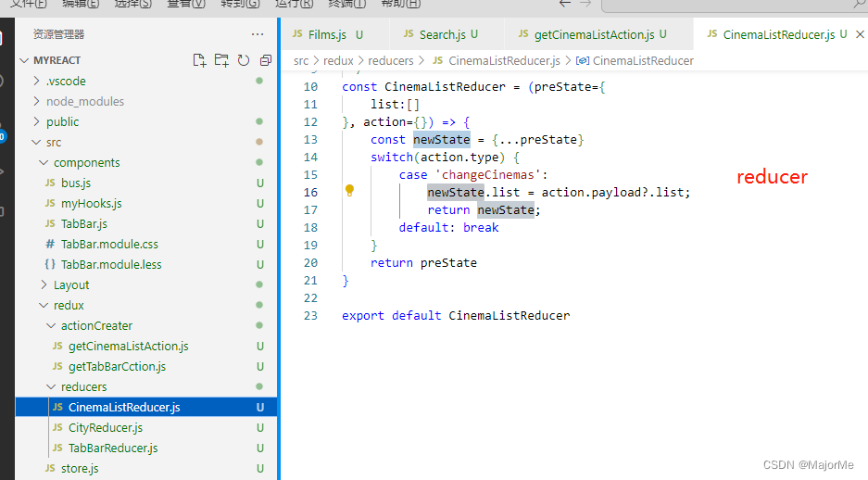
Task: Open getTabBarCction.js file
Action: 146,367
